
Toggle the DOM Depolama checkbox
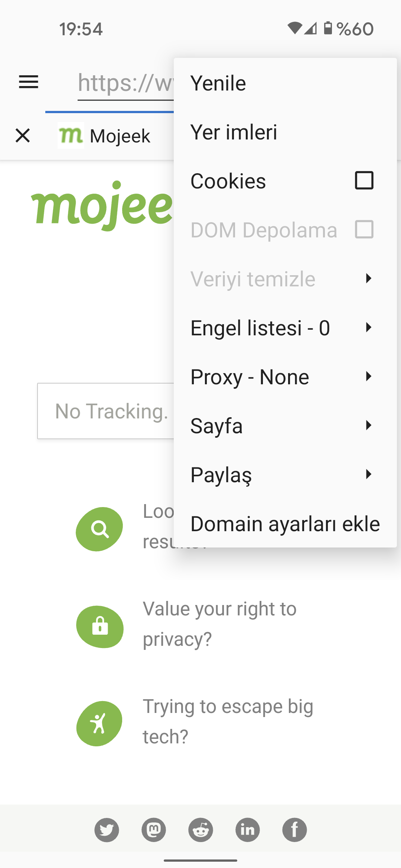(x=364, y=230)
